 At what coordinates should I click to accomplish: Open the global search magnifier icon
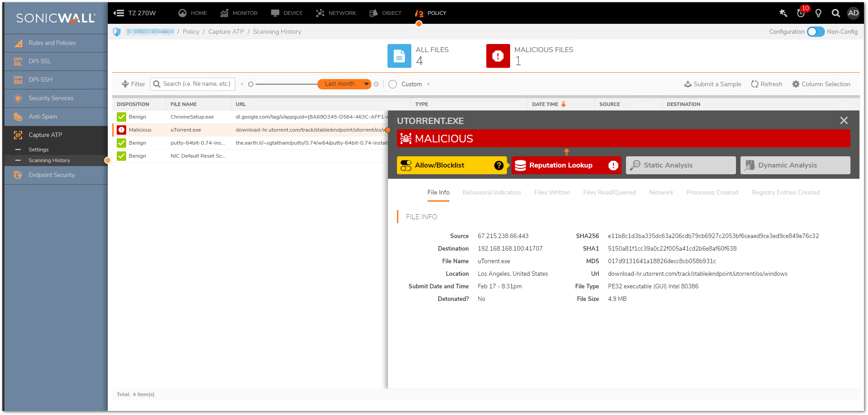(x=836, y=13)
